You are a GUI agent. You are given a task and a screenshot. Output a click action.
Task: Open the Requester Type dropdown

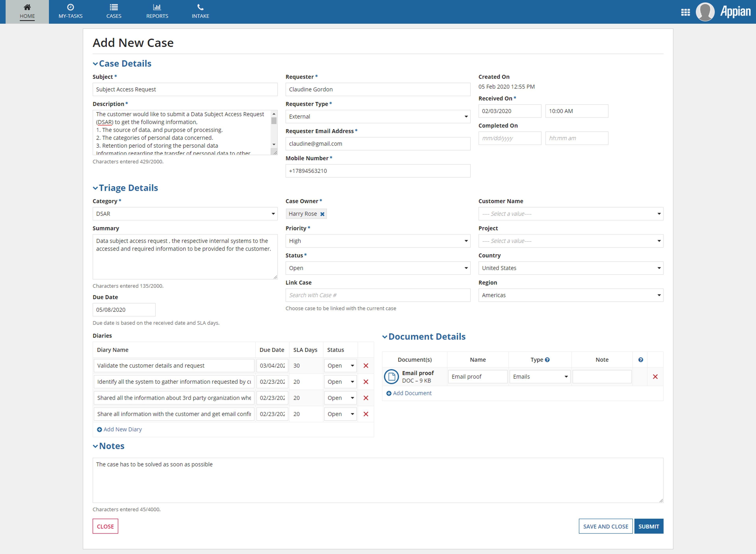(378, 117)
